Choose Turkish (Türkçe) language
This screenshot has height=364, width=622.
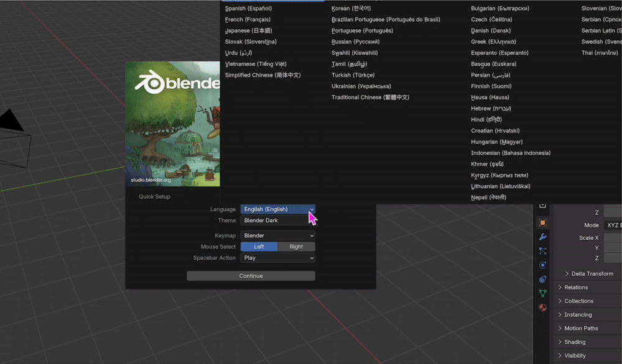(x=353, y=75)
